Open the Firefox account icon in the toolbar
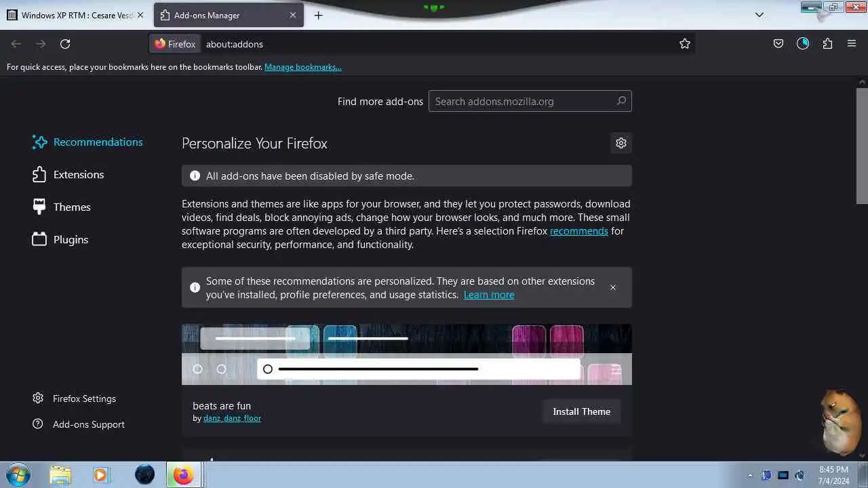Screen dimensions: 868x488 coord(803,44)
